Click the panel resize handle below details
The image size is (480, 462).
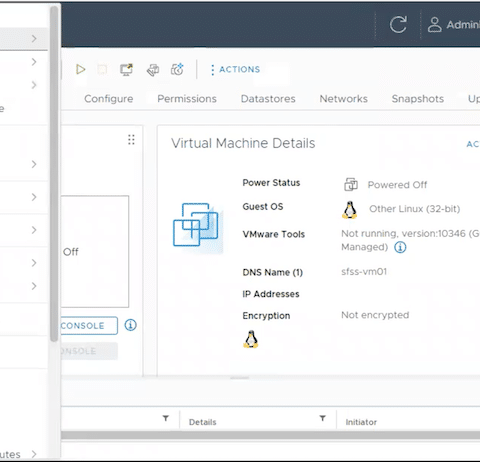[239, 378]
